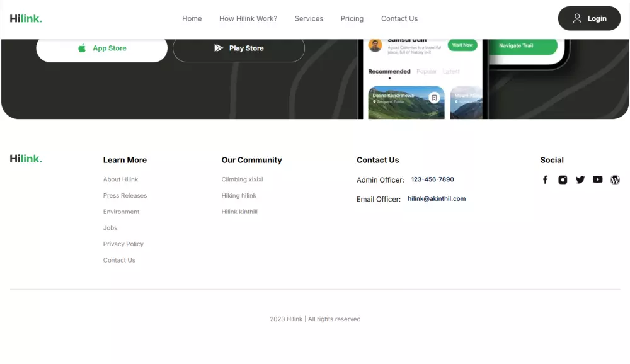
Task: Open Pricing nav item
Action: point(352,18)
